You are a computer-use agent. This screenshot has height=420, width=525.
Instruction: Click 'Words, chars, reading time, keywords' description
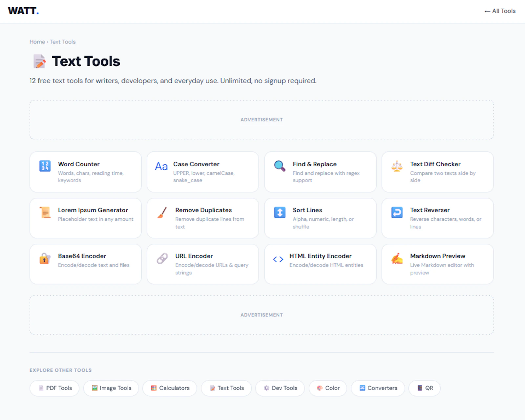pyautogui.click(x=91, y=177)
